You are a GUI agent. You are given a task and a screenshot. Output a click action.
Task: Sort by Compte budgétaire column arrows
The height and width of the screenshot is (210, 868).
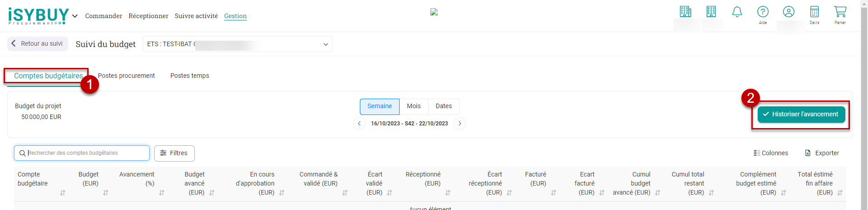point(62,193)
